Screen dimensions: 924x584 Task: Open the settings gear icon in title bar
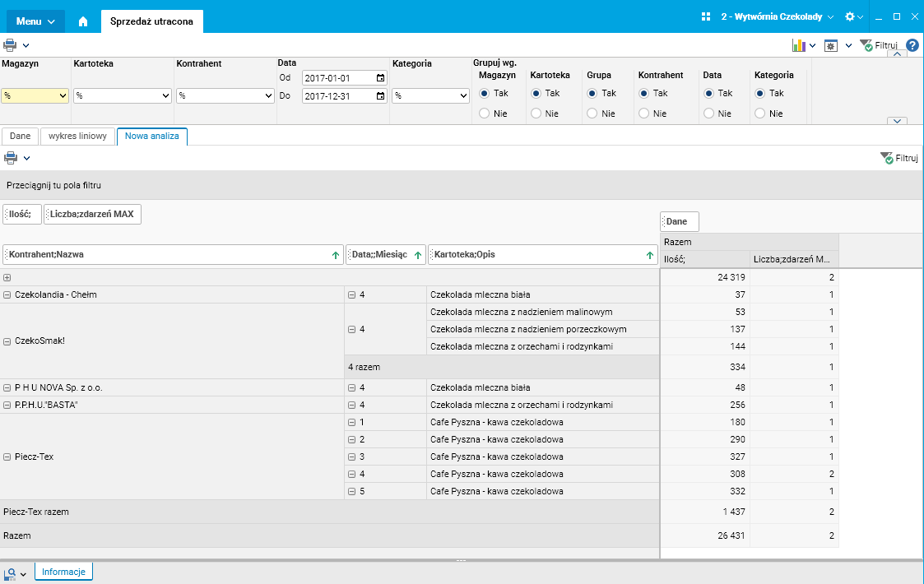(850, 16)
